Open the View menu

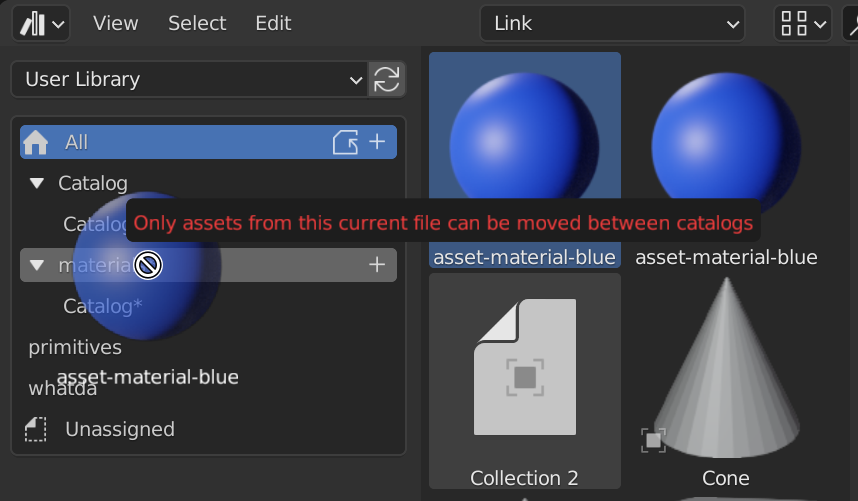pos(115,23)
